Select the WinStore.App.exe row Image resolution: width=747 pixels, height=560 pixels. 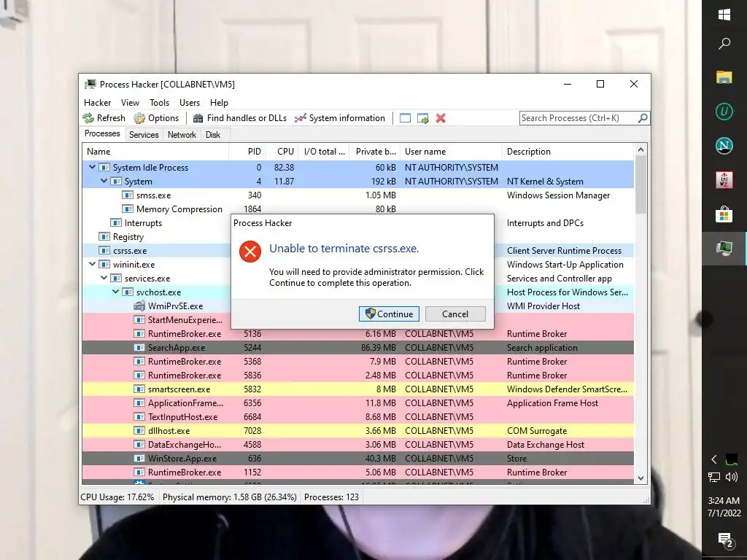point(357,458)
